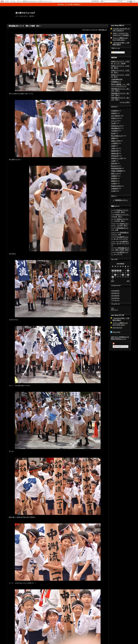Image resolution: width=138 pixels, height=644 pixels.
Task: Click the lightbulb icon beside 「#gooblog引越し」 in おすすめ
Action: click(x=111, y=318)
